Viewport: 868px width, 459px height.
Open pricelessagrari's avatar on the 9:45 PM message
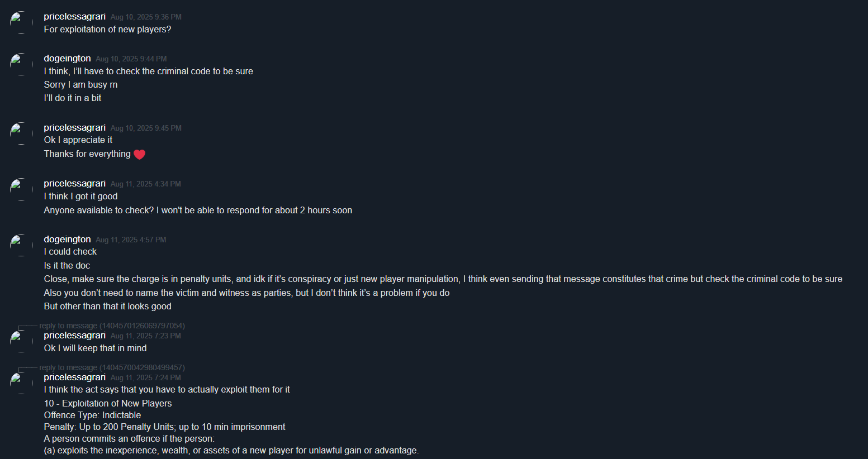pos(21,133)
